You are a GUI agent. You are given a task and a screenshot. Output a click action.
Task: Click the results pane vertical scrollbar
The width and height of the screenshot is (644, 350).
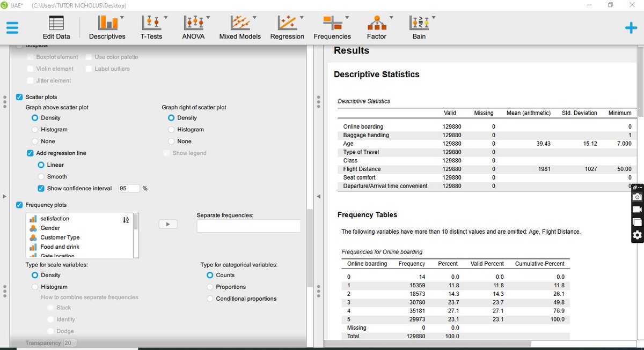[641, 81]
